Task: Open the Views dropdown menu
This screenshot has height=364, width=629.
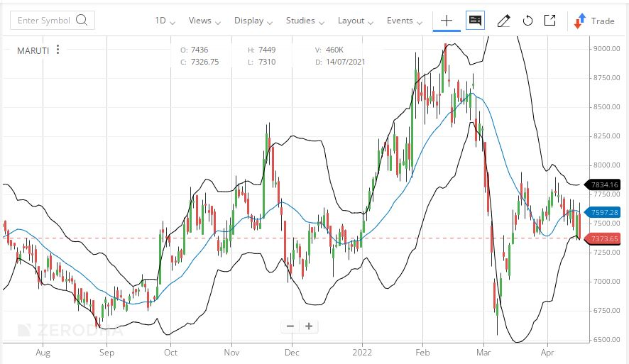Action: (204, 21)
